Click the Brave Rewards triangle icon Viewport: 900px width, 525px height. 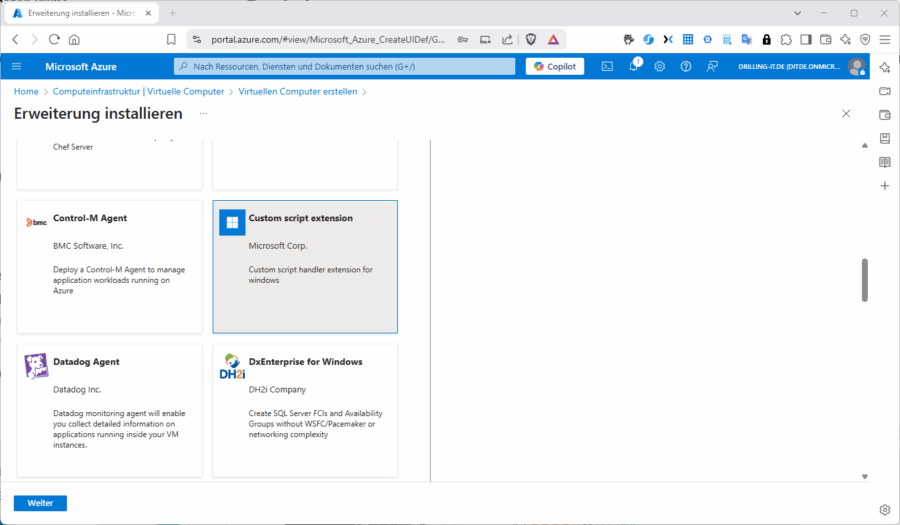(553, 39)
